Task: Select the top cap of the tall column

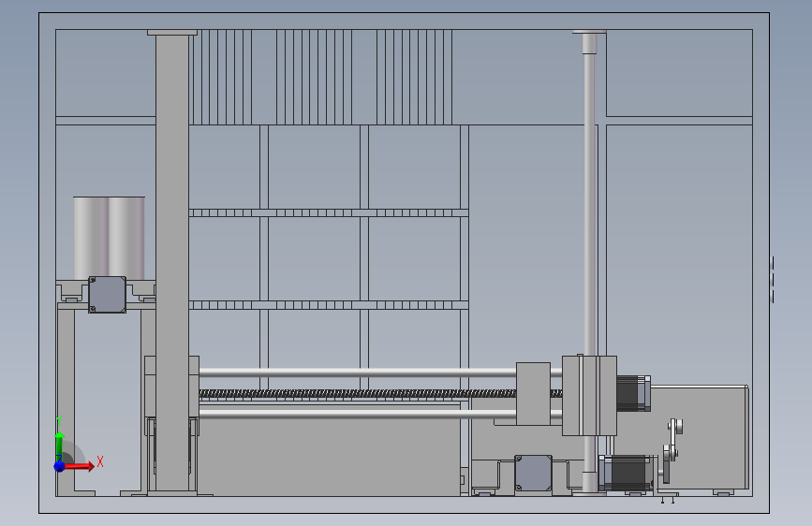Action: [x=172, y=32]
